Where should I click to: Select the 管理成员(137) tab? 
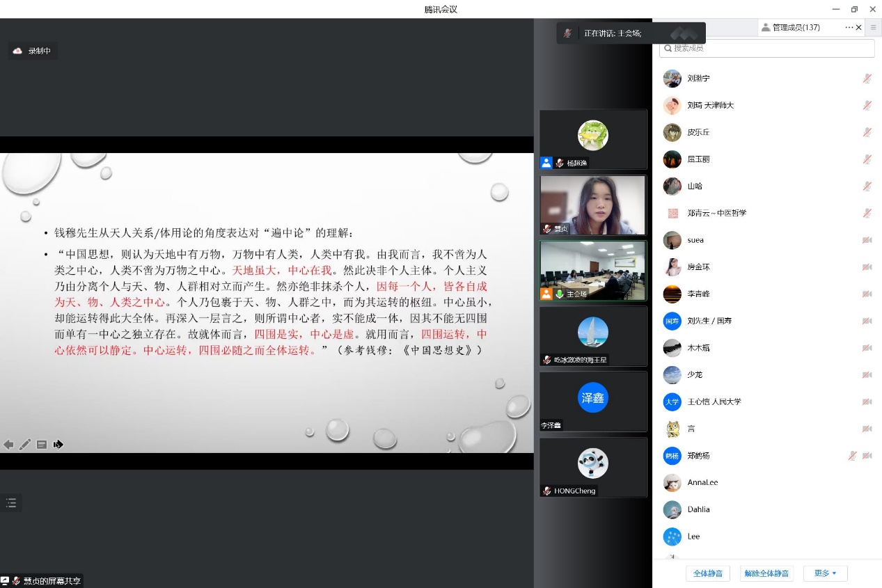796,28
